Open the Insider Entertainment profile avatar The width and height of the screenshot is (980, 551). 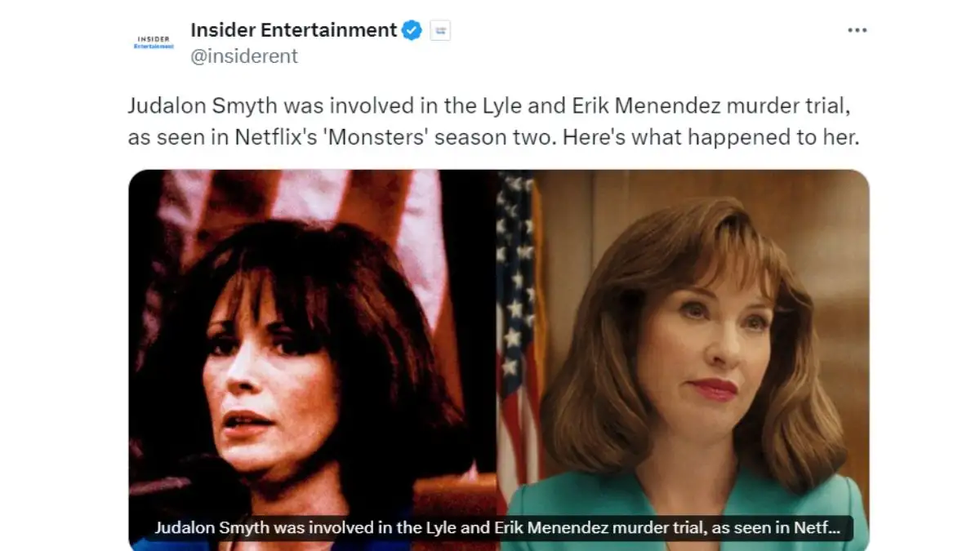click(154, 42)
